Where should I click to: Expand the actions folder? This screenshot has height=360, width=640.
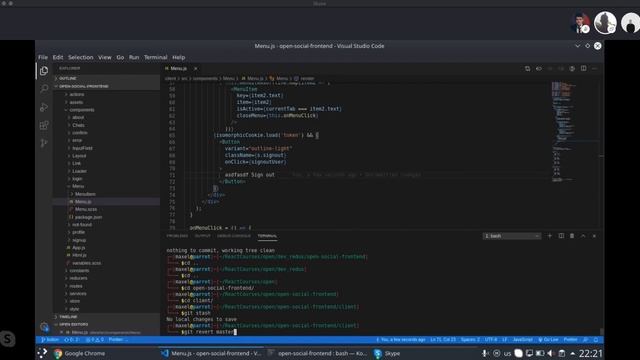[76, 94]
